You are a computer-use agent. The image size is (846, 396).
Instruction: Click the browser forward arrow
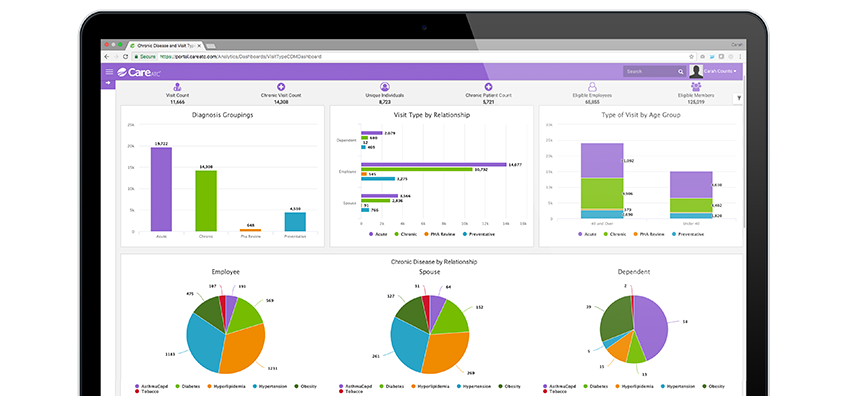pos(116,56)
